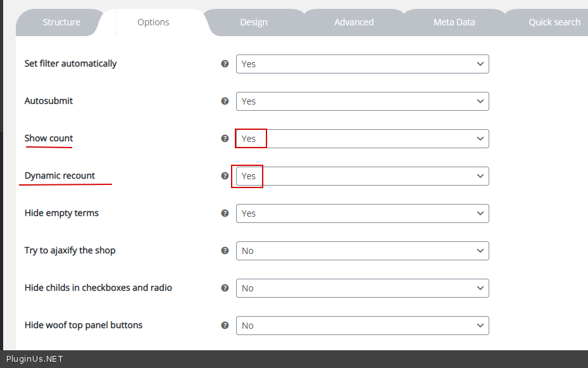Open the Design tab
Image resolution: width=588 pixels, height=368 pixels.
(x=253, y=22)
